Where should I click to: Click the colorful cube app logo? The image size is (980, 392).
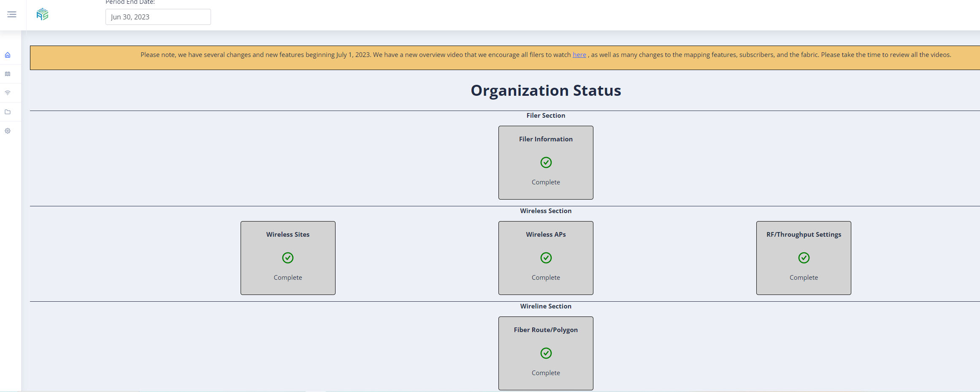(x=42, y=14)
